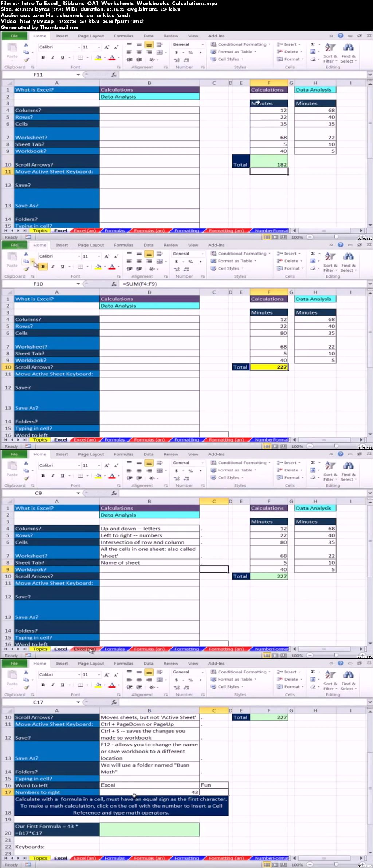Switch to Page Layout view in status bar below sheet tabs, F11 frame
The width and height of the screenshot is (373, 868).
275,237
